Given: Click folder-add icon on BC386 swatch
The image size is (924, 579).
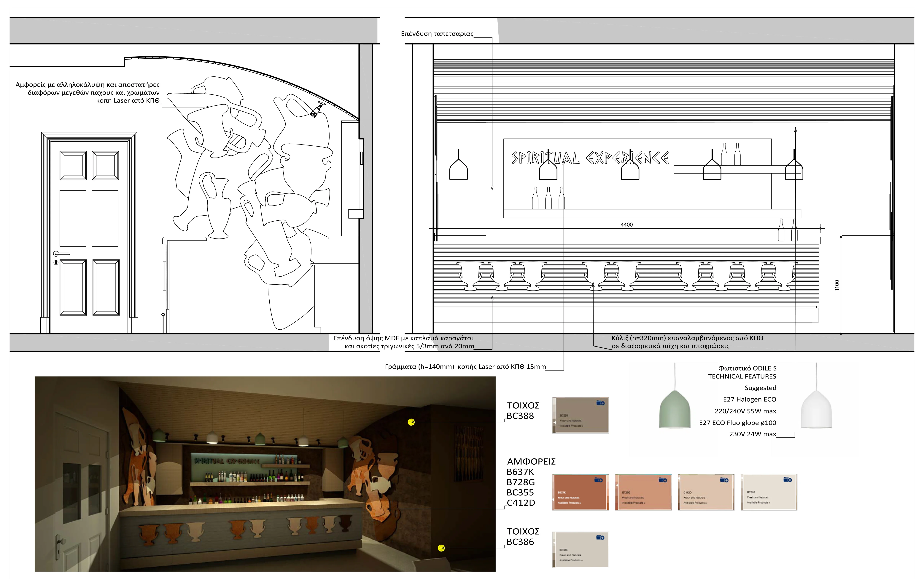Looking at the screenshot, I should 600,537.
